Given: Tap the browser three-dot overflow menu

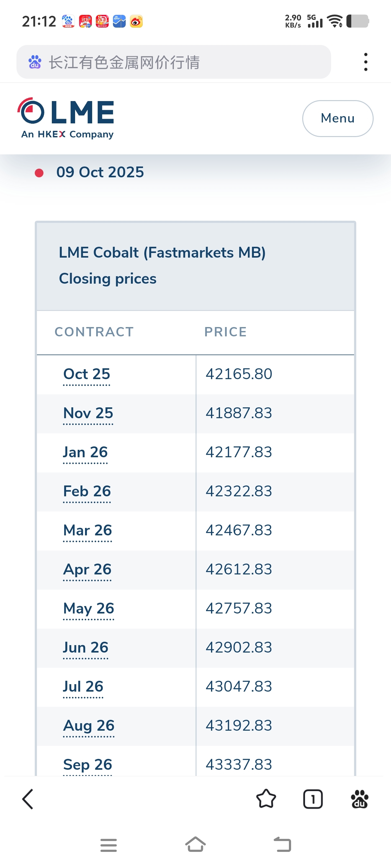Looking at the screenshot, I should coord(365,62).
